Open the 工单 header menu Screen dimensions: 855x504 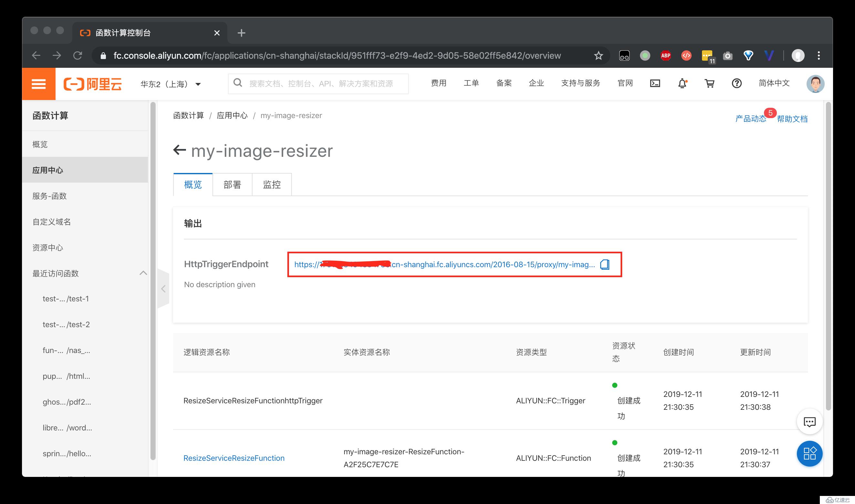[x=471, y=83]
